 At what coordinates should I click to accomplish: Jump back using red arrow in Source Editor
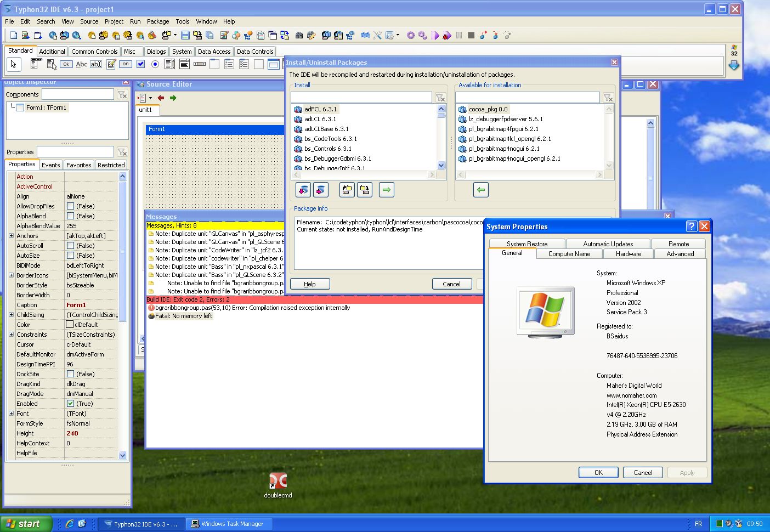click(x=161, y=98)
